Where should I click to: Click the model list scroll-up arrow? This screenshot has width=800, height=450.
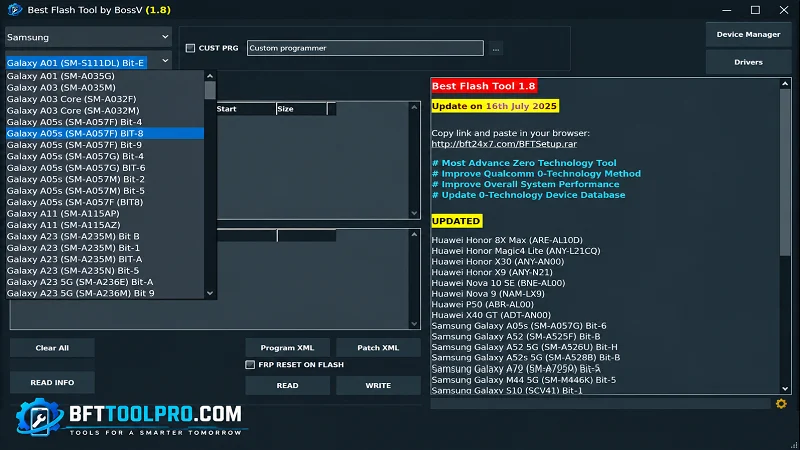(210, 76)
